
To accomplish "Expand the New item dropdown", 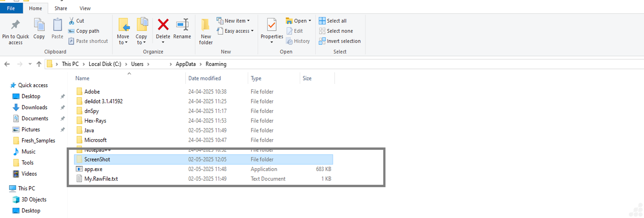I will [233, 21].
